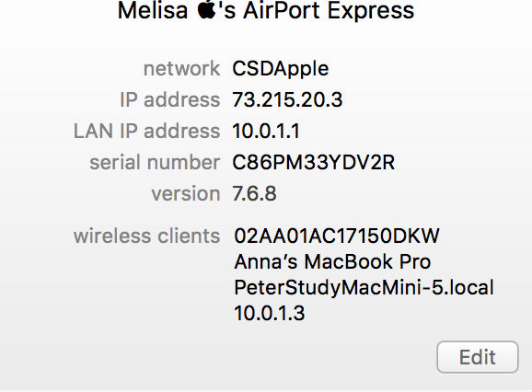Select the IP address value 73.215.20.3
The image size is (532, 392).
287,99
